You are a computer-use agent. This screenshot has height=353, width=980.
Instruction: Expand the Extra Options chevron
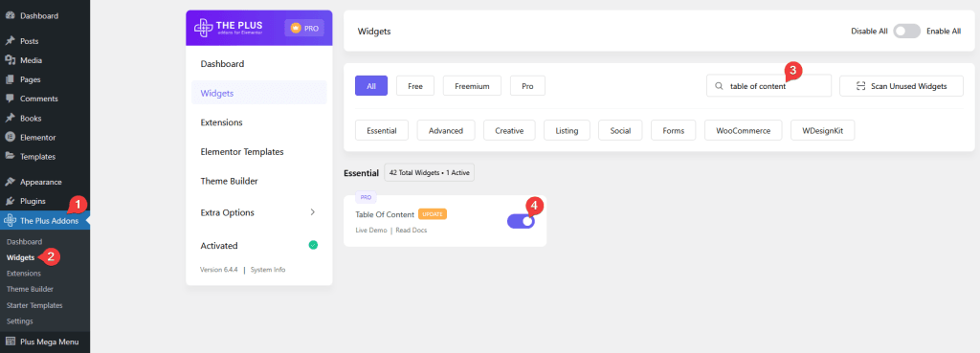click(313, 212)
